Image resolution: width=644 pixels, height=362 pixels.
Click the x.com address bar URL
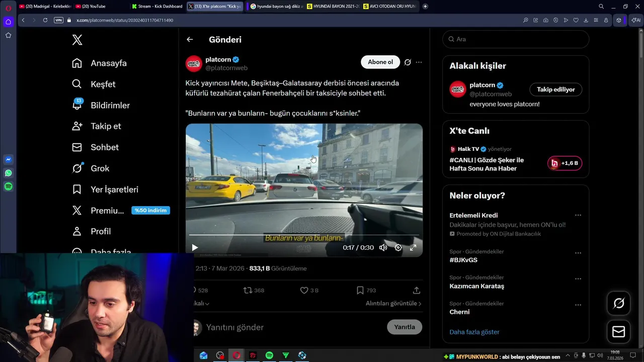click(125, 20)
